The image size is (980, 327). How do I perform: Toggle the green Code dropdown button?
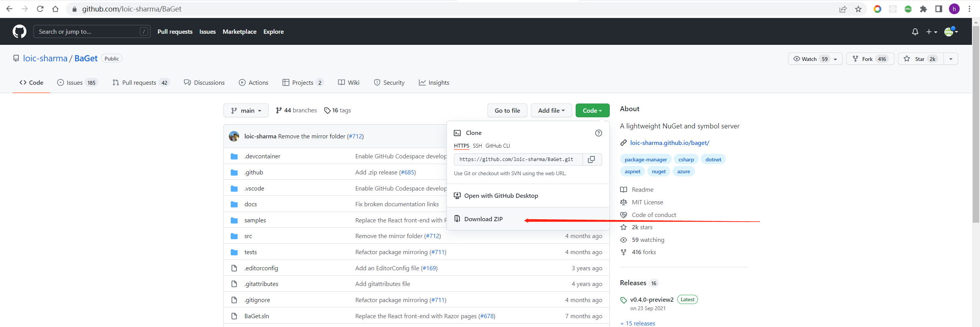coord(592,110)
